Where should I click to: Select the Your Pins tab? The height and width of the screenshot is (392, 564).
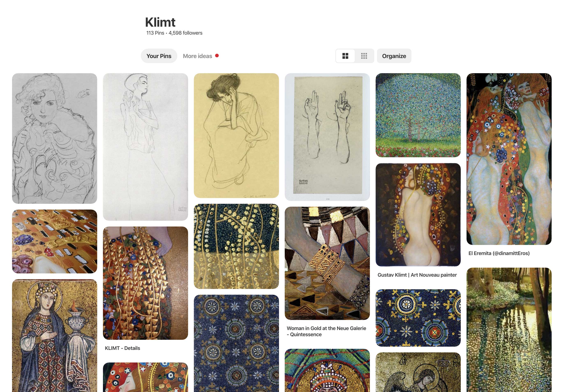(159, 56)
